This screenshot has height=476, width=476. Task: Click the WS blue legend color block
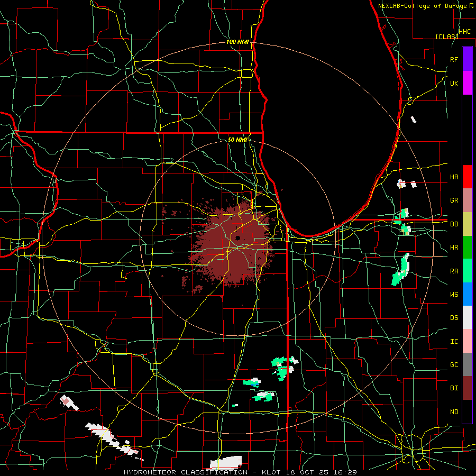[x=467, y=294]
